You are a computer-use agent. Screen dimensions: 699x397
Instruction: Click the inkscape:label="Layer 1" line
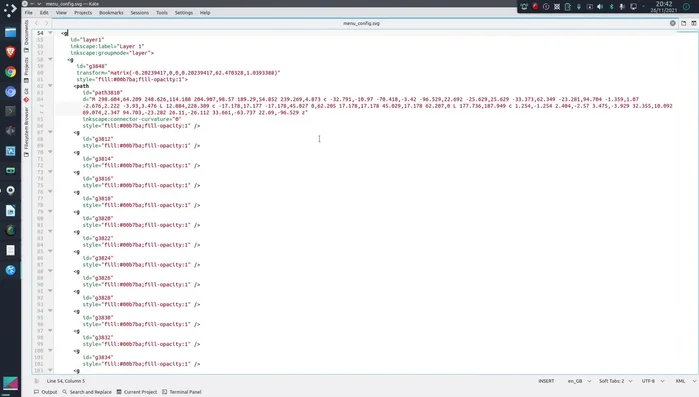(107, 46)
